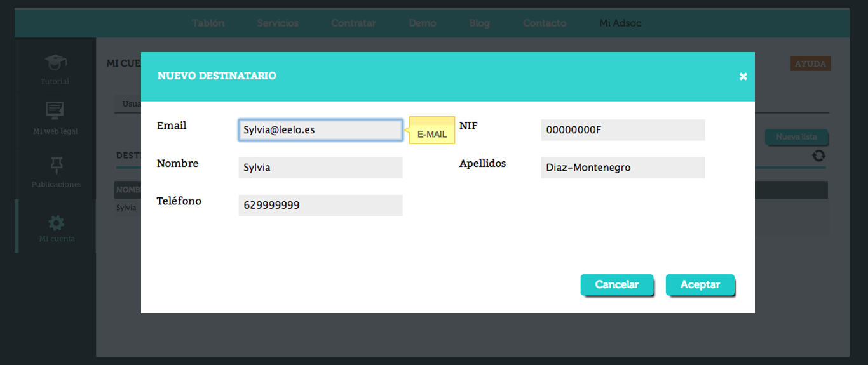Click the refresh icon under Nueva lista
The width and height of the screenshot is (868, 365).
coord(818,156)
